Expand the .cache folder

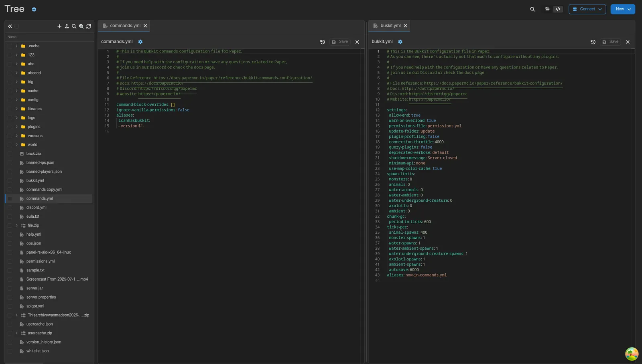pos(16,46)
